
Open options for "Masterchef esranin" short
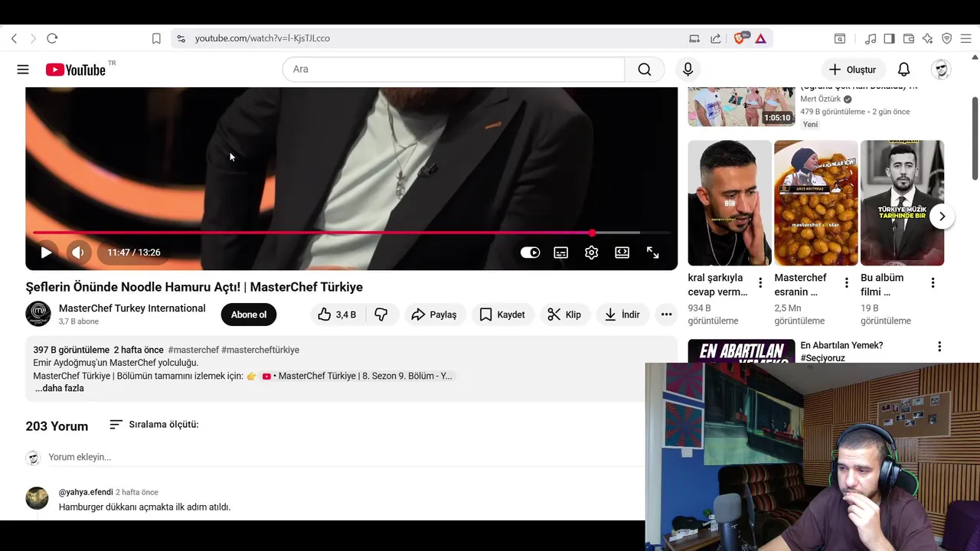click(x=847, y=283)
